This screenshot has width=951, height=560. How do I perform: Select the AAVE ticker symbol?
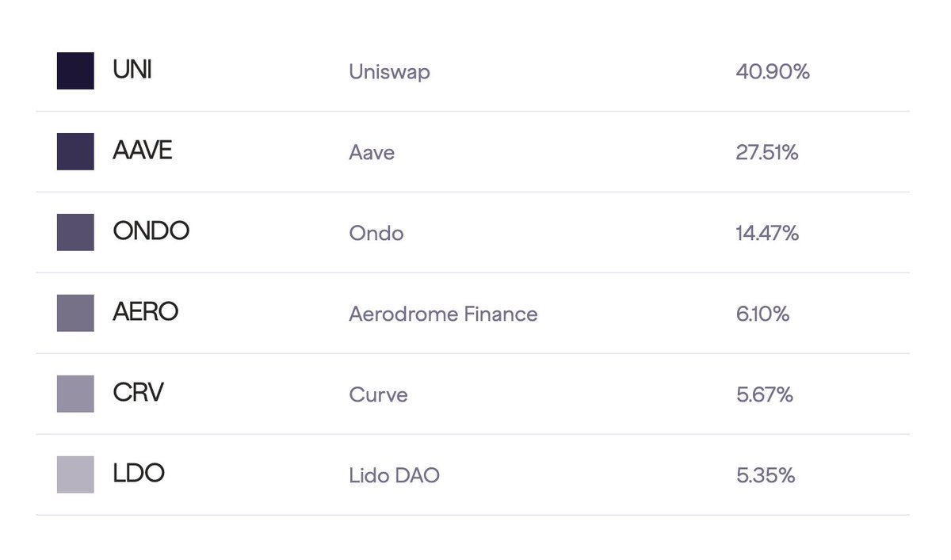pyautogui.click(x=143, y=151)
